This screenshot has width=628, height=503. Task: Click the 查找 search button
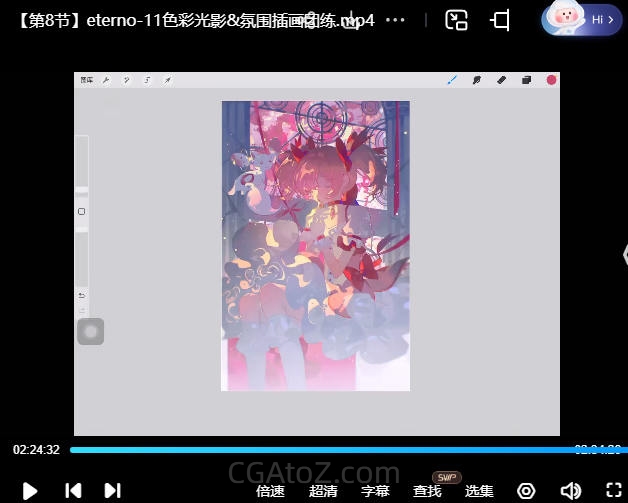427,490
